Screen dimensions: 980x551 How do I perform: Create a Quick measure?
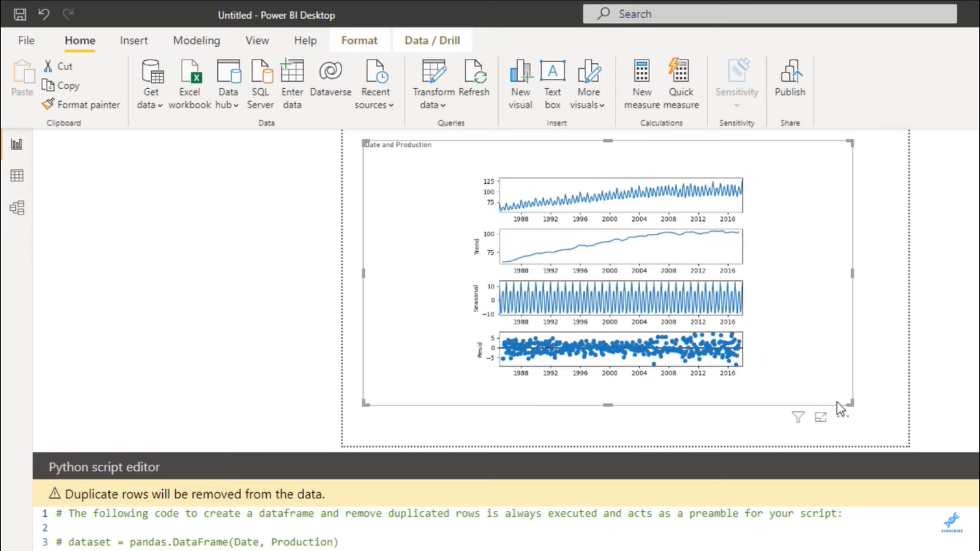(681, 85)
